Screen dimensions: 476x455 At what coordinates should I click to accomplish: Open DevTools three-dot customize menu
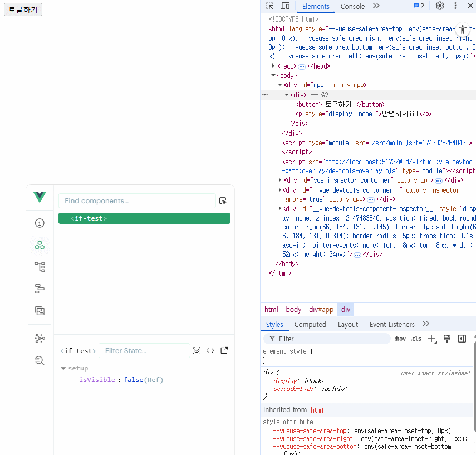pyautogui.click(x=455, y=6)
